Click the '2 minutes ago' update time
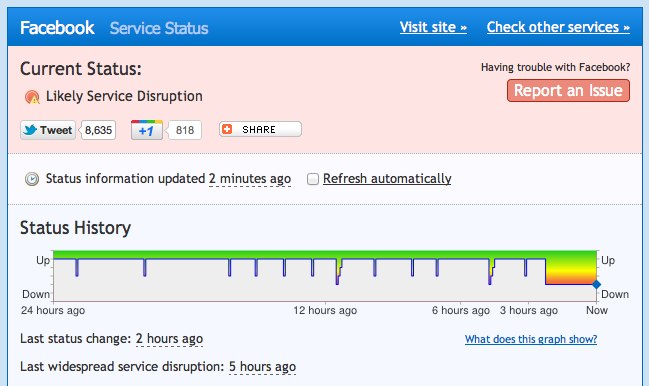This screenshot has height=386, width=649. click(250, 178)
